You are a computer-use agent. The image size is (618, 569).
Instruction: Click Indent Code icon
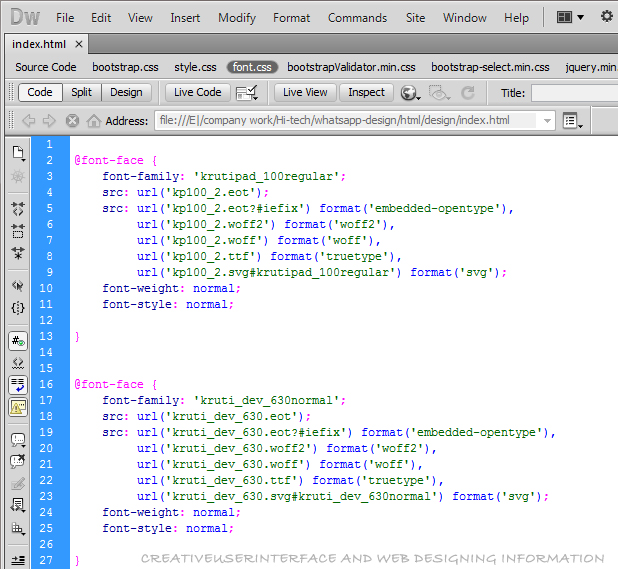pos(18,560)
